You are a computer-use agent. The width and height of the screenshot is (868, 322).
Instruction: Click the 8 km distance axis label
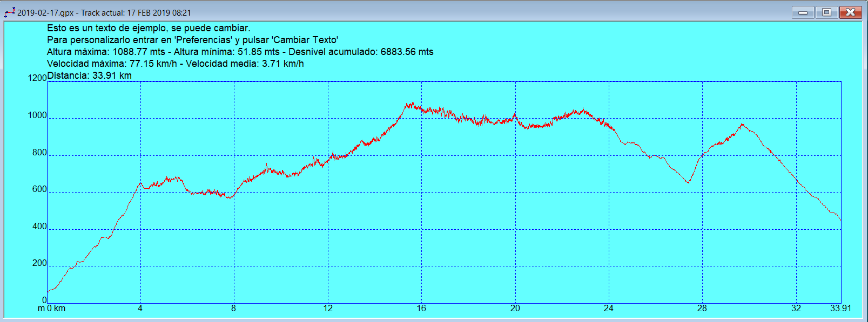click(233, 309)
